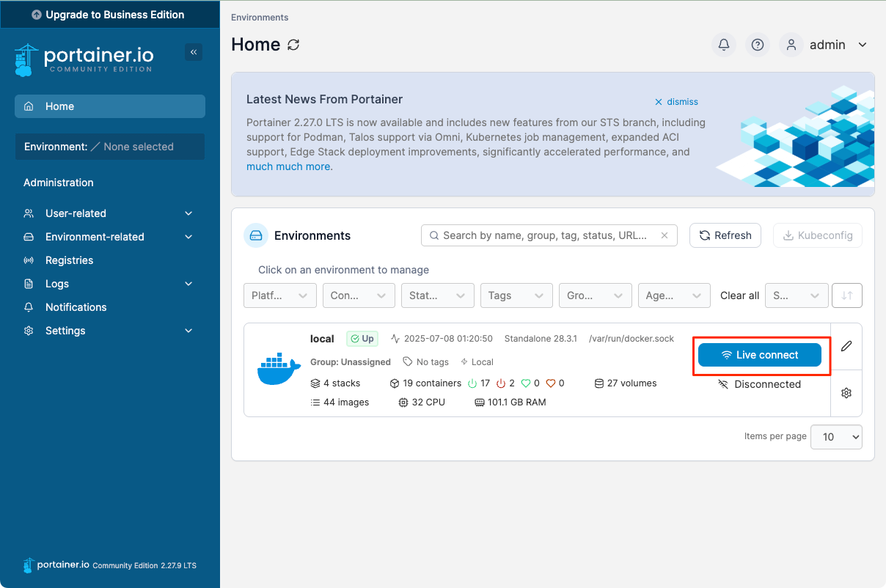Image resolution: width=886 pixels, height=588 pixels.
Task: Click the 44 images indicator
Action: coord(340,403)
